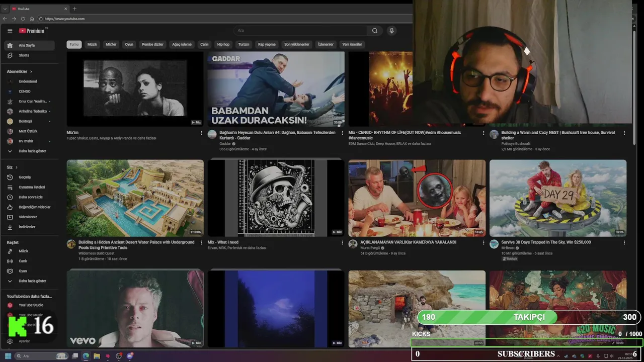The width and height of the screenshot is (644, 362).
Task: Click the YouTube search input field
Action: [x=299, y=31]
